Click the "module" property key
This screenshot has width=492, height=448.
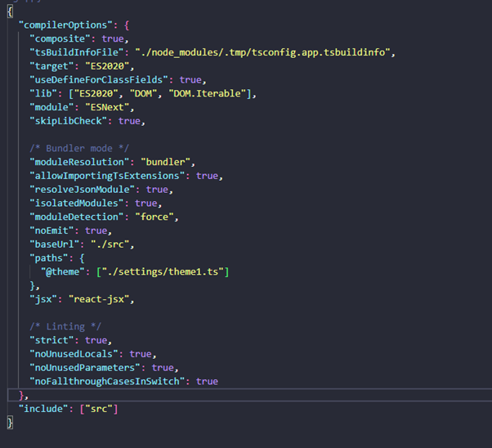click(x=51, y=107)
